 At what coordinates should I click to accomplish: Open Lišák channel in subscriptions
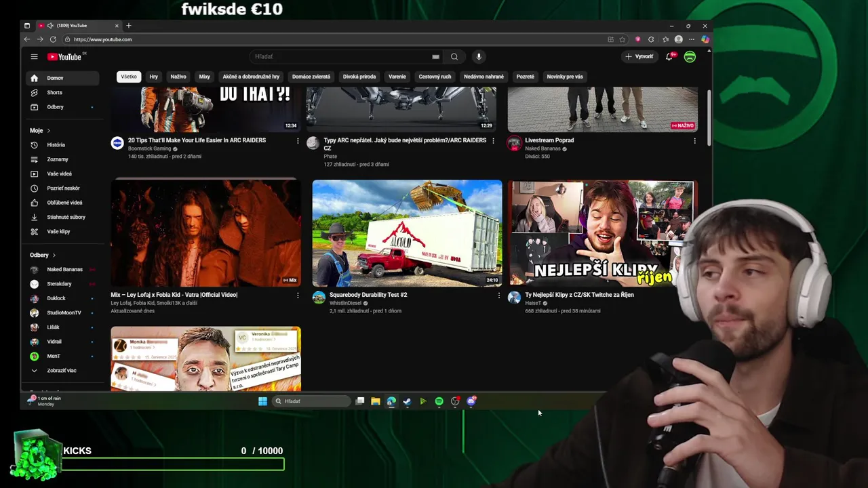pyautogui.click(x=61, y=327)
